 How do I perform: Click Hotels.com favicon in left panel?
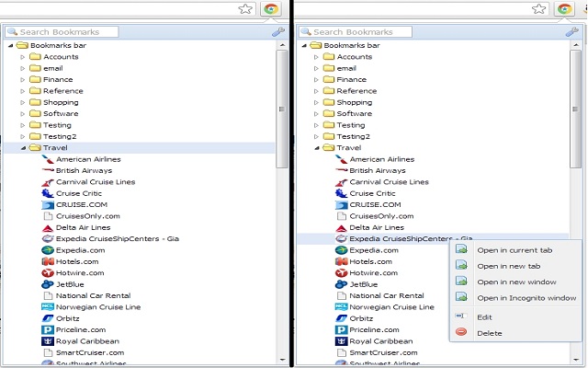(48, 261)
